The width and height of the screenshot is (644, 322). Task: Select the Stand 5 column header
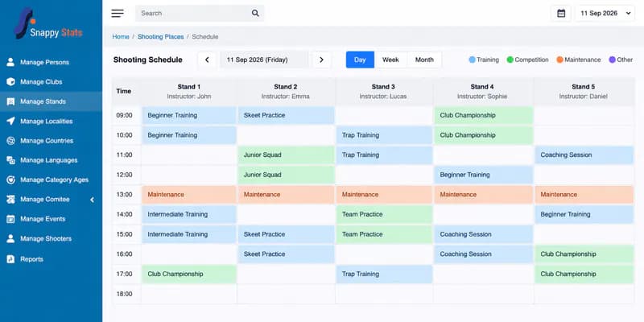point(583,91)
